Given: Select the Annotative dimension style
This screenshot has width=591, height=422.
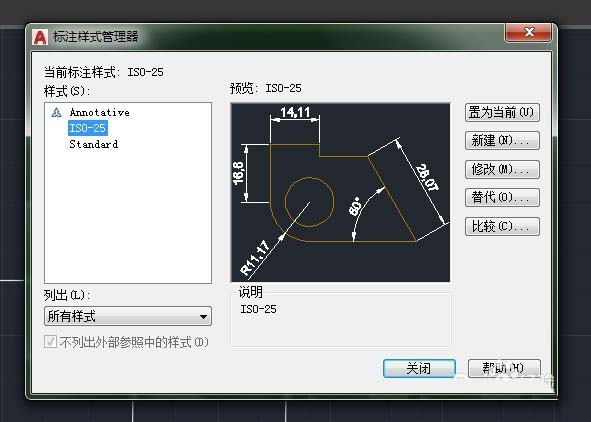Looking at the screenshot, I should point(100,112).
